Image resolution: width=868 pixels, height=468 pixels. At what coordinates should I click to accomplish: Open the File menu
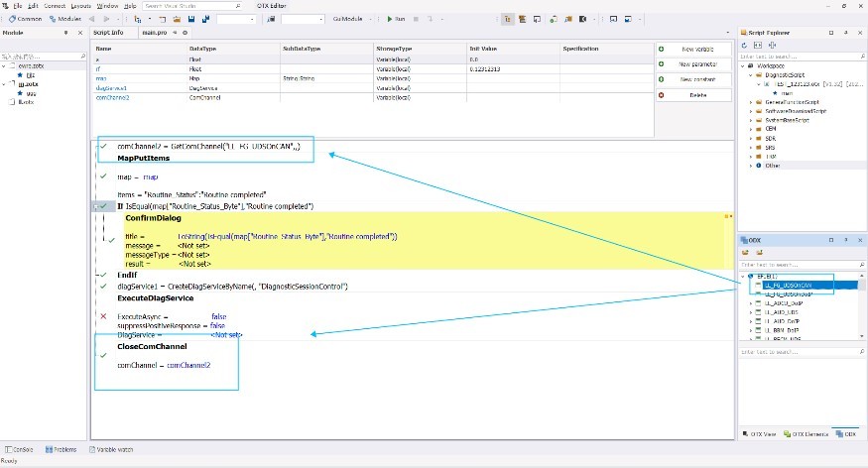coord(18,6)
